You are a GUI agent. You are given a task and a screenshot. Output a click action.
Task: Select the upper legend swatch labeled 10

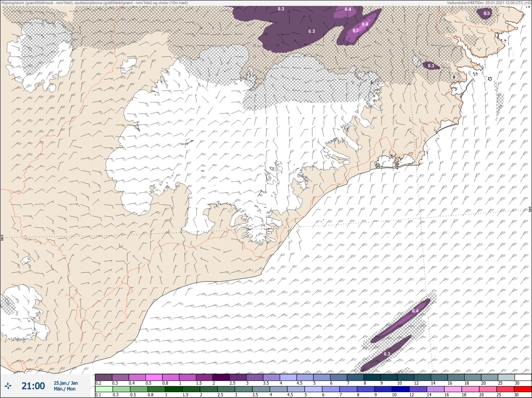pyautogui.click(x=406, y=377)
